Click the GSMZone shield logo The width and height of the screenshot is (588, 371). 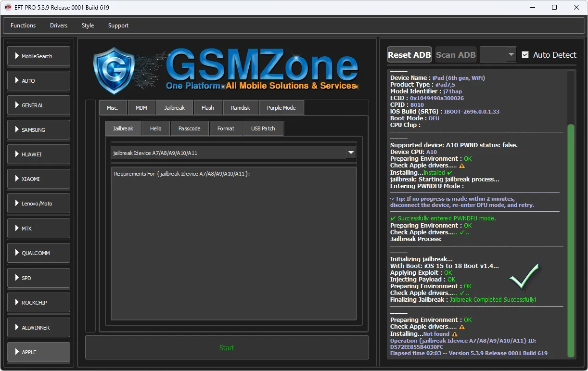coord(114,70)
